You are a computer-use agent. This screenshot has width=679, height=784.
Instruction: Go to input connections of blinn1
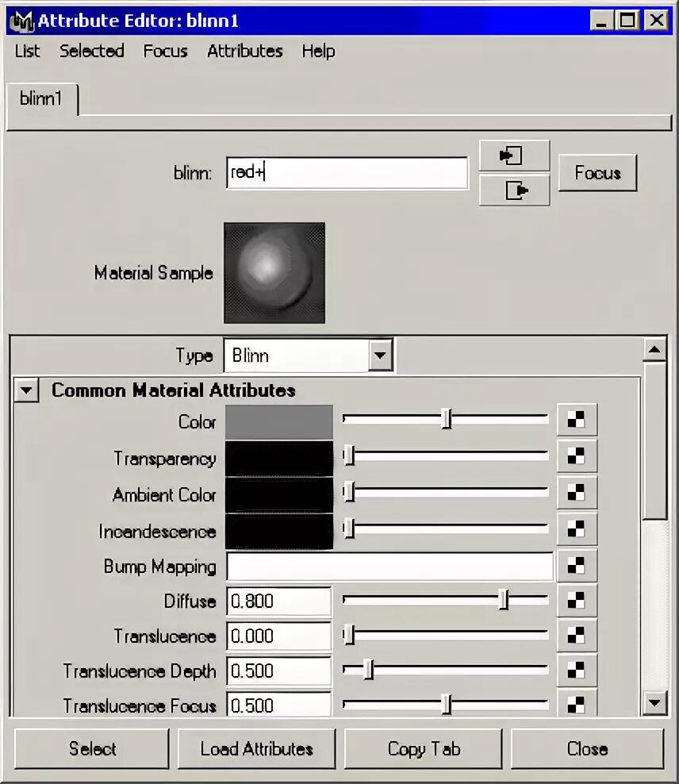513,155
